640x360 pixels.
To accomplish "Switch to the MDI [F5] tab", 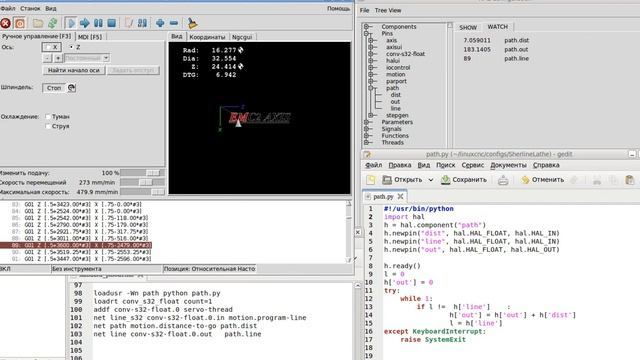I will [x=90, y=37].
